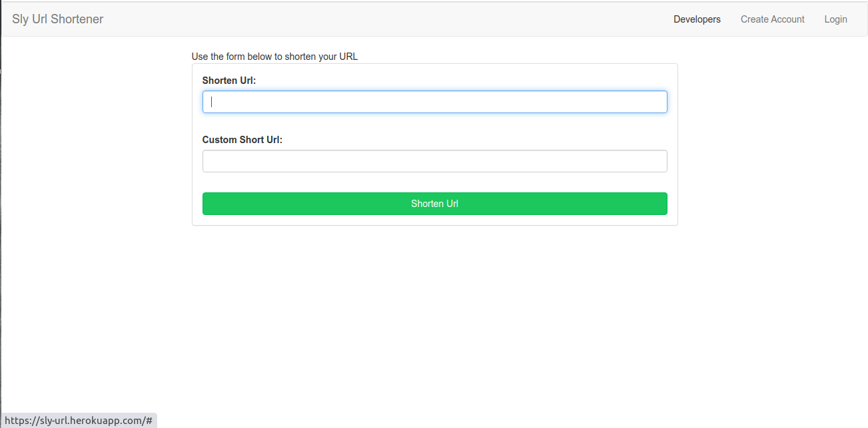Screen dimensions: 868x428
Task: Go to Create Account
Action: point(772,19)
